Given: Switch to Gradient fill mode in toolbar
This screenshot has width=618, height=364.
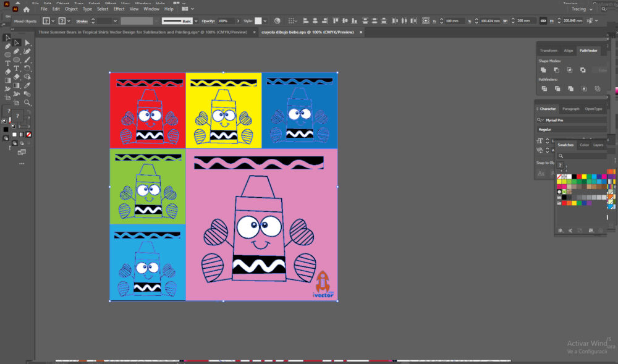Looking at the screenshot, I should click(x=22, y=135).
